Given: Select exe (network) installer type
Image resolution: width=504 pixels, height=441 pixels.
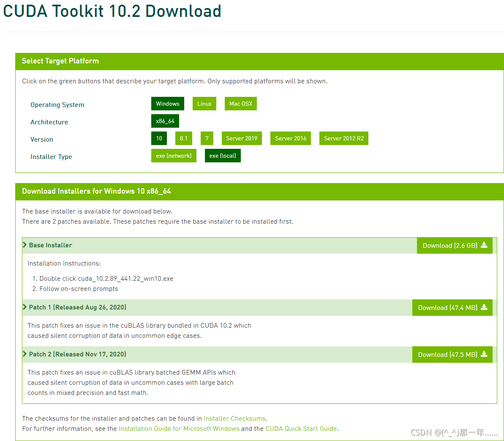Looking at the screenshot, I should click(174, 156).
